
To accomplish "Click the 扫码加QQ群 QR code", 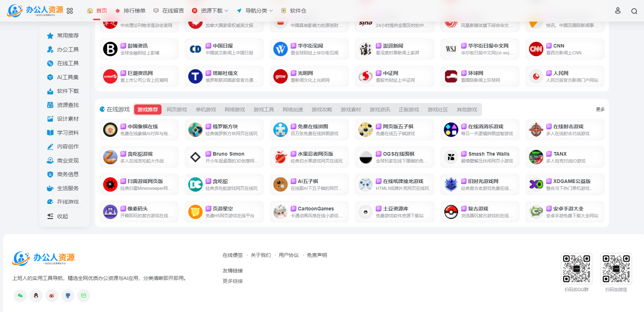I will click(577, 269).
